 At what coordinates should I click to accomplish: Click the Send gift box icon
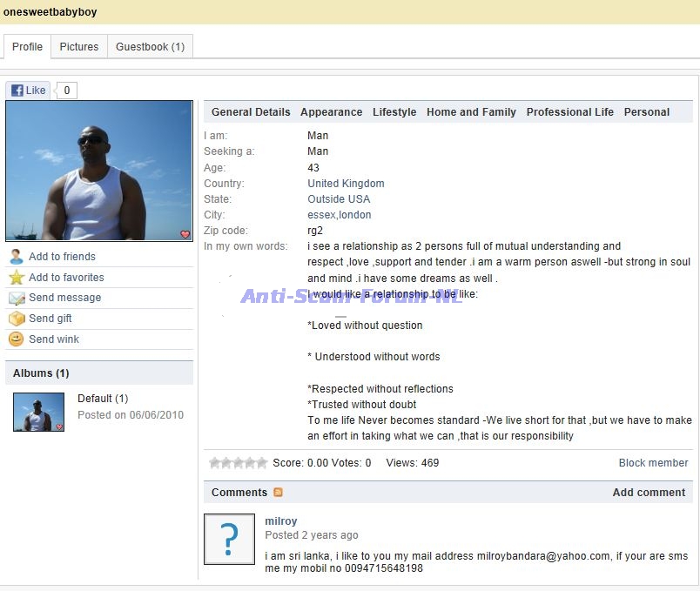16,319
